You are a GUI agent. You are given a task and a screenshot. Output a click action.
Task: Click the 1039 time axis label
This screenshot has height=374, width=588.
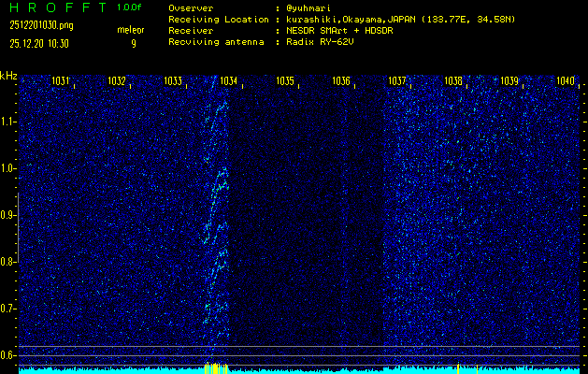click(x=509, y=80)
